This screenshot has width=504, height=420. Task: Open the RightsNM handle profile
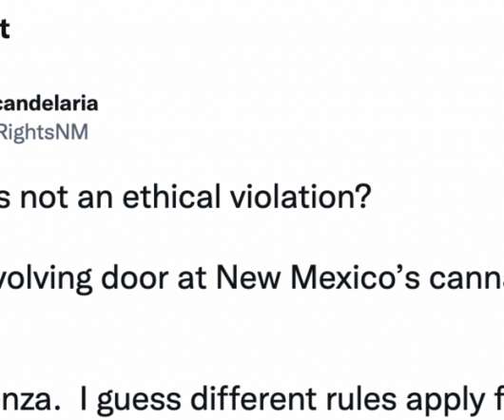pyautogui.click(x=44, y=132)
